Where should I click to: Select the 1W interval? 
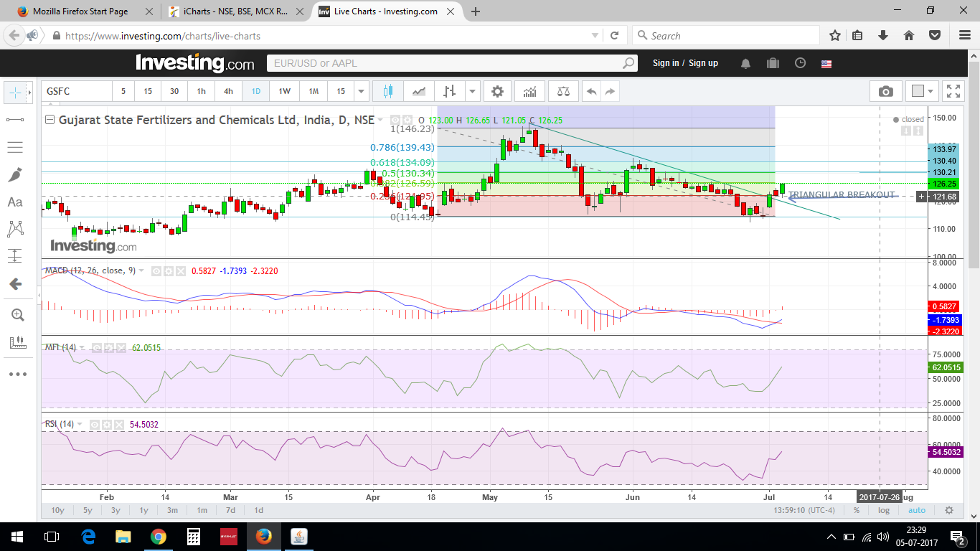pyautogui.click(x=284, y=91)
